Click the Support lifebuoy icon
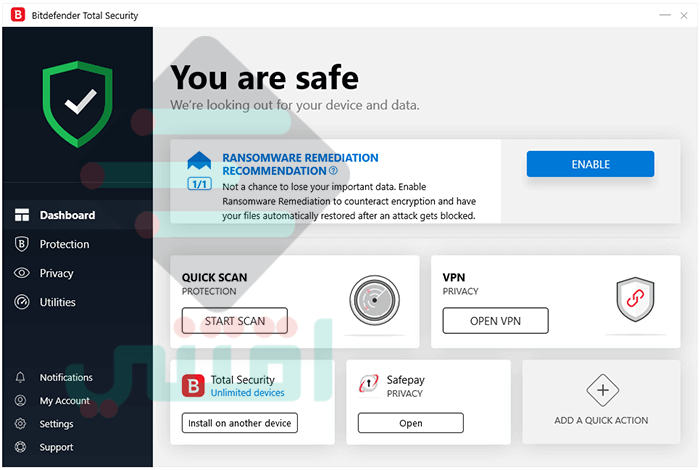Viewport: 700px width, 470px height. pos(20,447)
